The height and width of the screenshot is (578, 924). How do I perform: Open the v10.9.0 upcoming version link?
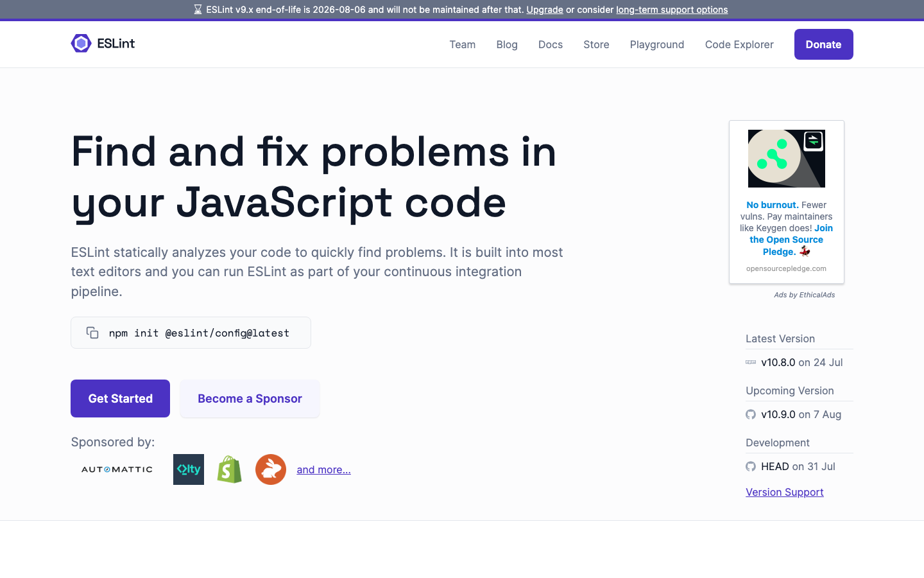778,414
